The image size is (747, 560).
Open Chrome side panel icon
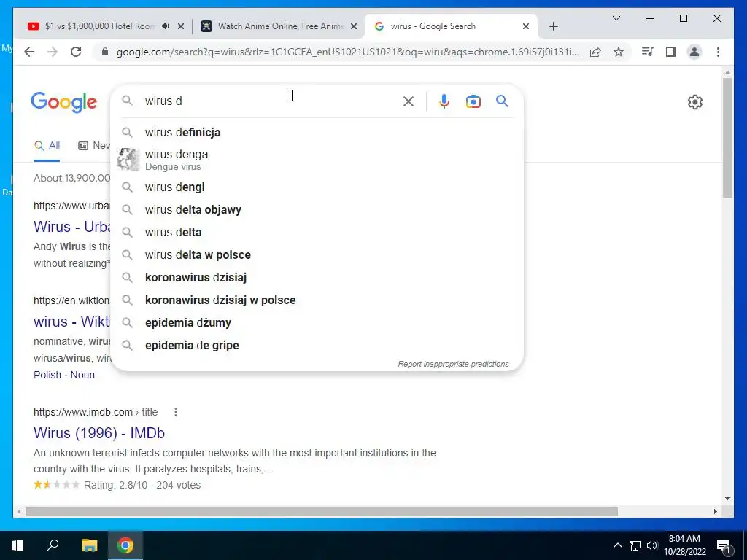tap(671, 52)
